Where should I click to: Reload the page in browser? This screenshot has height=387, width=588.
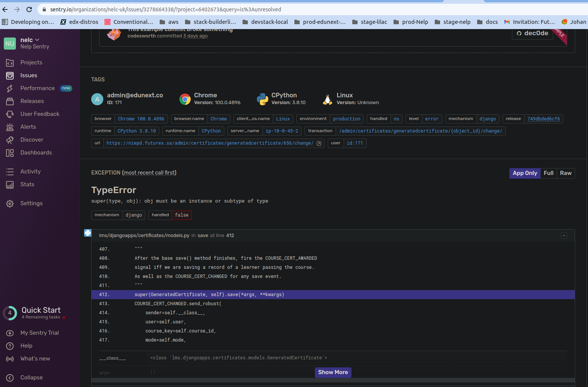pyautogui.click(x=29, y=9)
